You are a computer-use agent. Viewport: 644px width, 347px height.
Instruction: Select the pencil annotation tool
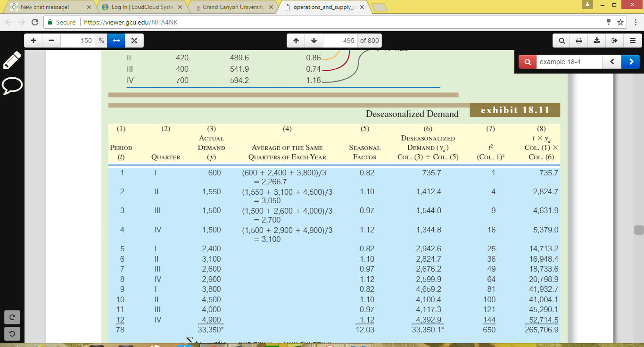click(12, 60)
